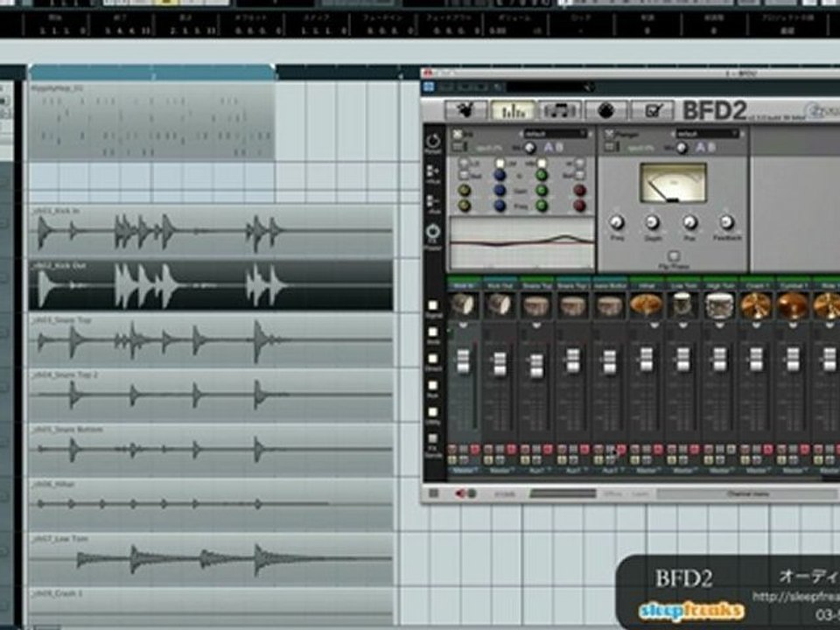Open the BFD2 page with black knob icon

605,110
